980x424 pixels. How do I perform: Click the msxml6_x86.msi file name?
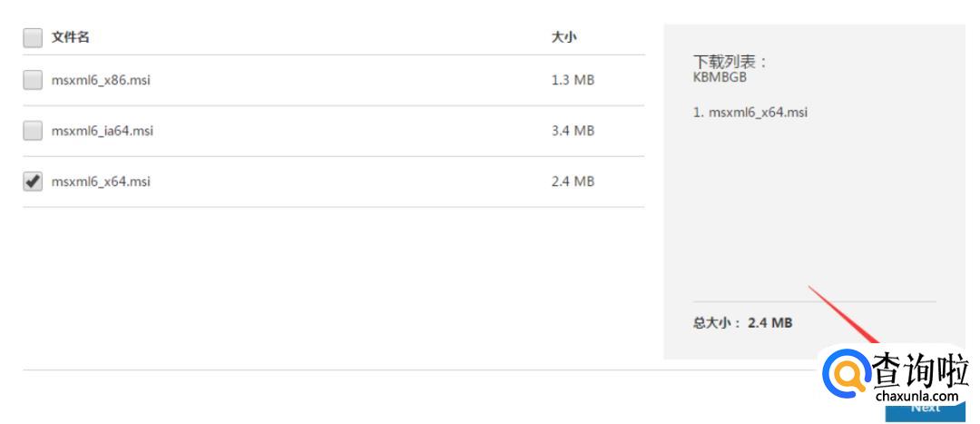click(101, 80)
